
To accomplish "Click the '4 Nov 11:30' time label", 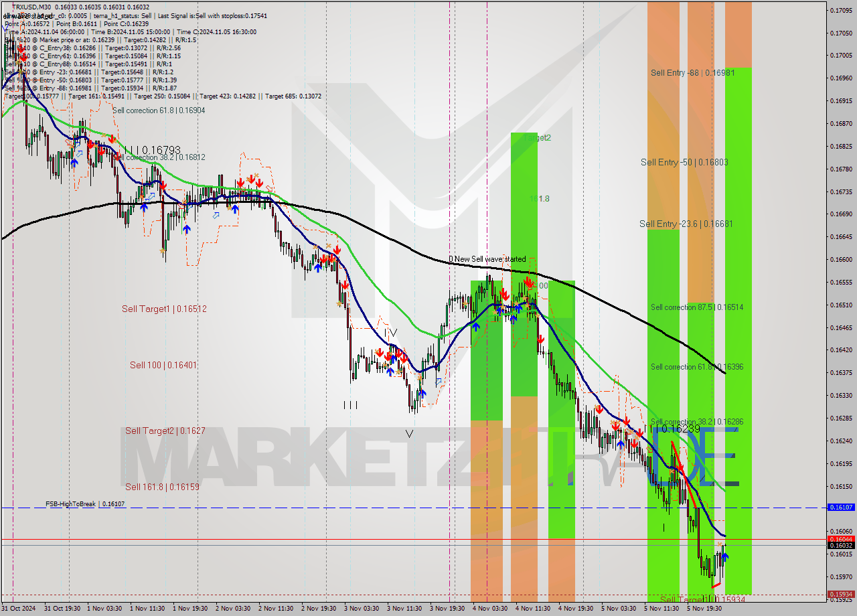I will pos(532,609).
